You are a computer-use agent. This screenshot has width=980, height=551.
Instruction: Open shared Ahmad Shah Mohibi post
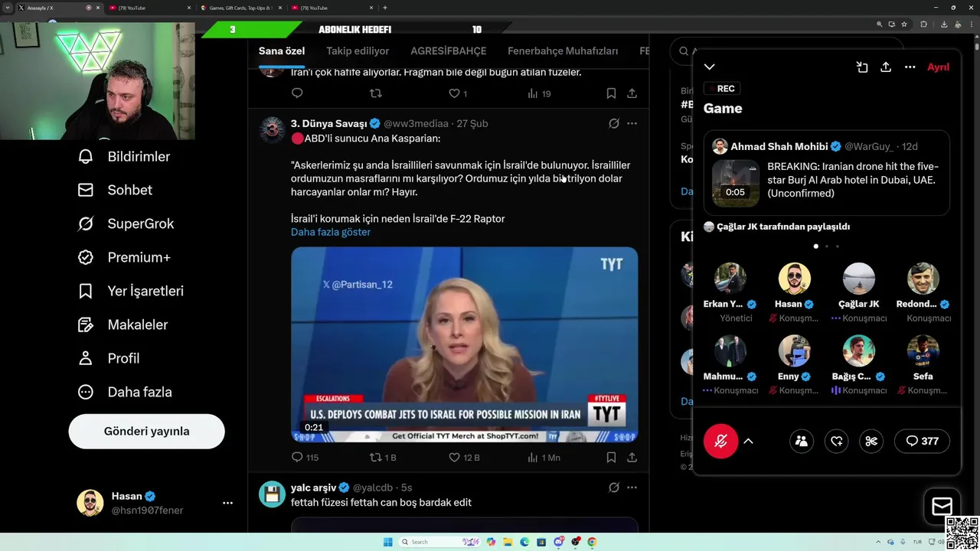tap(827, 173)
